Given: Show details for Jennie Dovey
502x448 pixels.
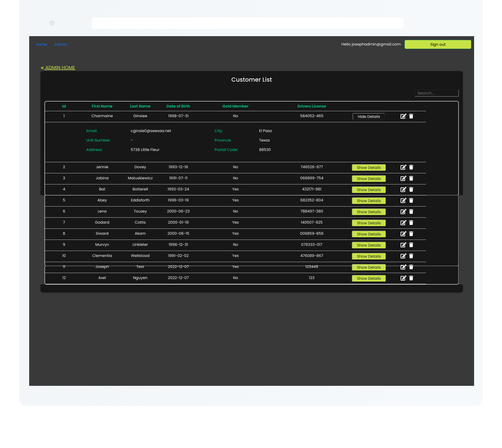Looking at the screenshot, I should click(369, 168).
